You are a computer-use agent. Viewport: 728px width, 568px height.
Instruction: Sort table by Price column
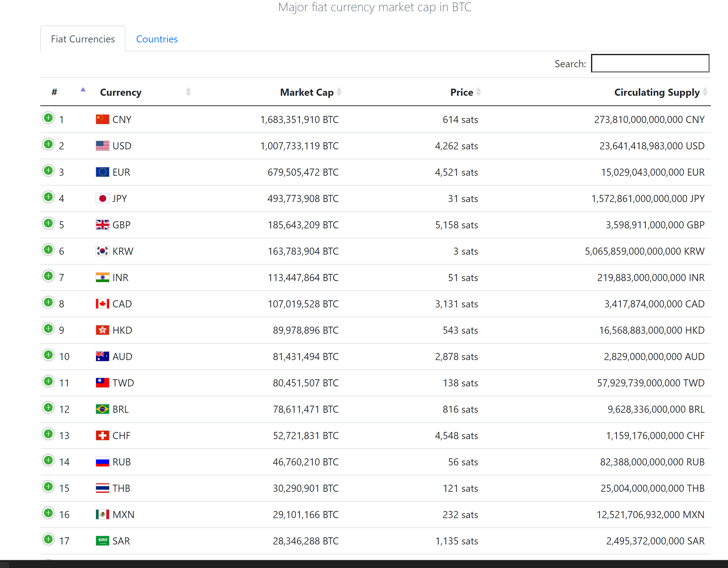coord(462,92)
